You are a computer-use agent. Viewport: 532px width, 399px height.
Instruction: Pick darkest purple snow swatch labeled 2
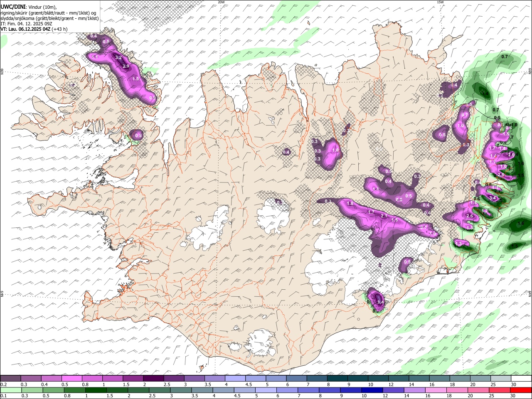tap(153, 379)
